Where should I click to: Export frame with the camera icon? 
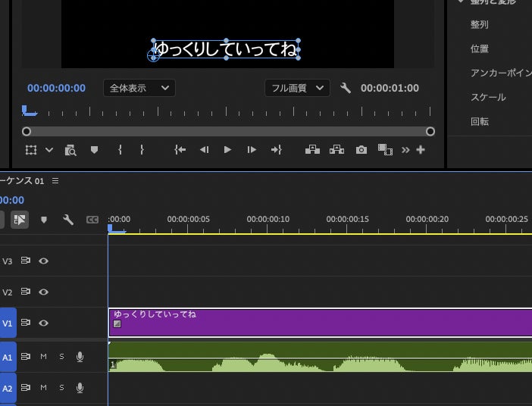click(x=361, y=149)
